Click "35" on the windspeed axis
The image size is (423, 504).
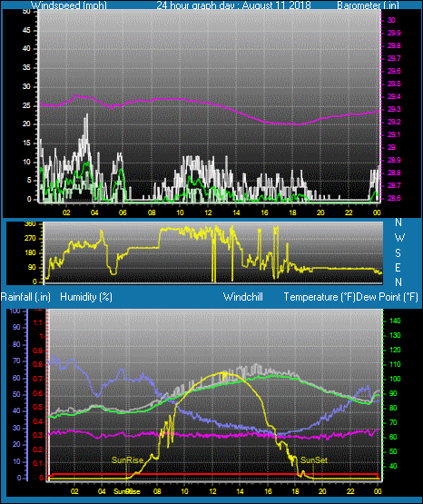point(26,67)
